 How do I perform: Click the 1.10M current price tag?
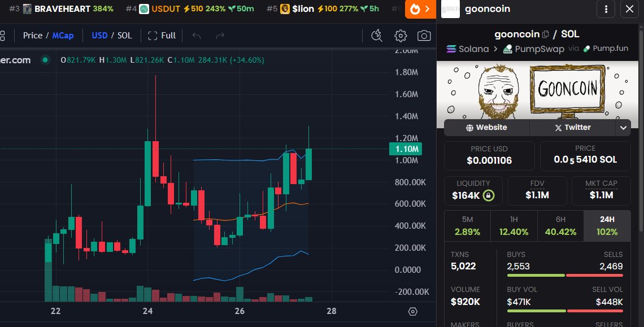[x=406, y=149]
